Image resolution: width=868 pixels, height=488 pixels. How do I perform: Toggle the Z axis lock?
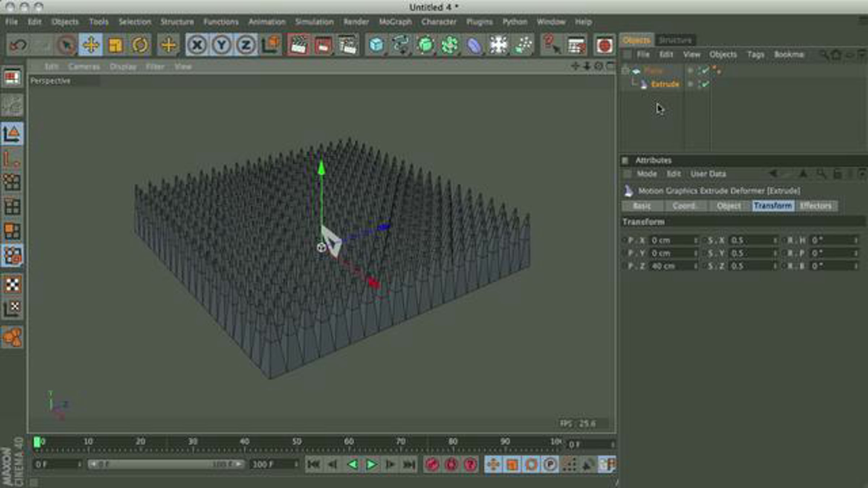[246, 45]
